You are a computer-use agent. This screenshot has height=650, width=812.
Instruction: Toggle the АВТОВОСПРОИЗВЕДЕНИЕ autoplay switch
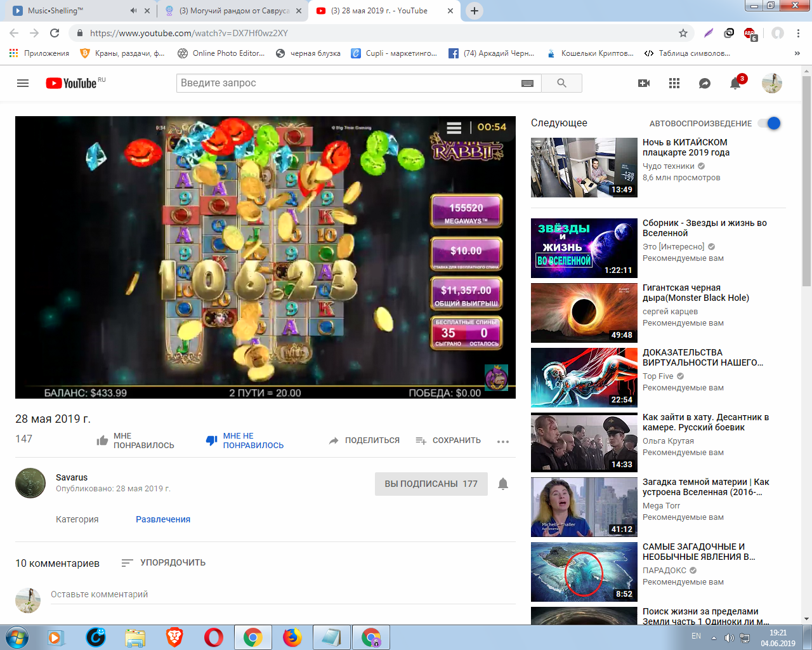point(769,123)
